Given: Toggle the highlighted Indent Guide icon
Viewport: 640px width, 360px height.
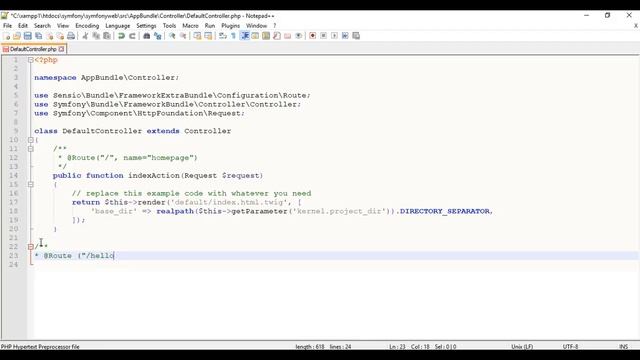Looking at the screenshot, I should tap(244, 36).
